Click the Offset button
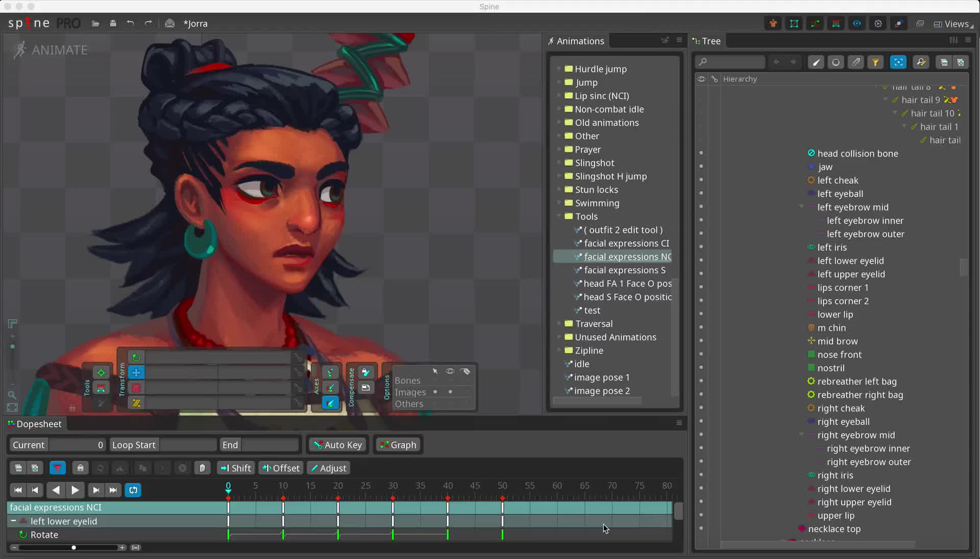 [x=281, y=468]
